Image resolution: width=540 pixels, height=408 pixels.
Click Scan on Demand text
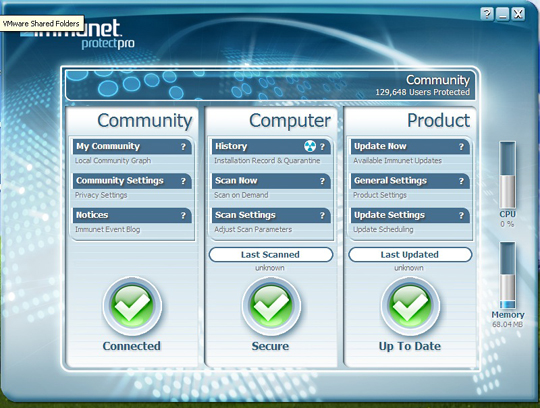tap(241, 195)
